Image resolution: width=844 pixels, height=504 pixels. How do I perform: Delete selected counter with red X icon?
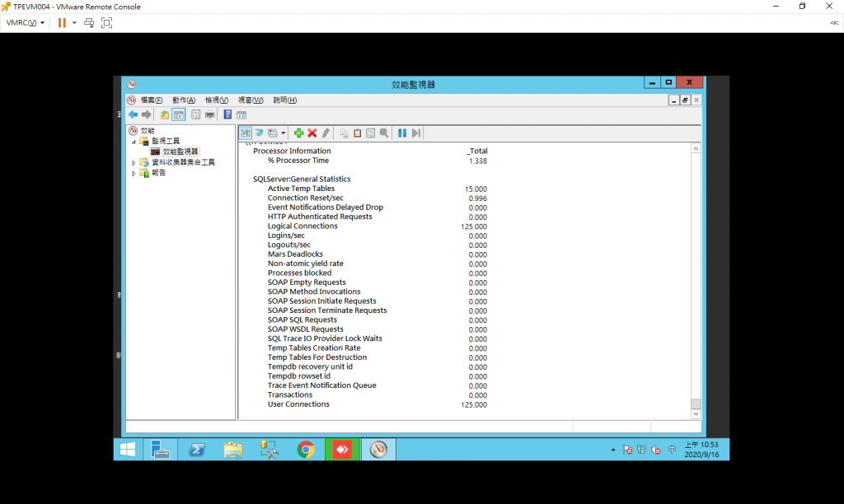(x=312, y=133)
